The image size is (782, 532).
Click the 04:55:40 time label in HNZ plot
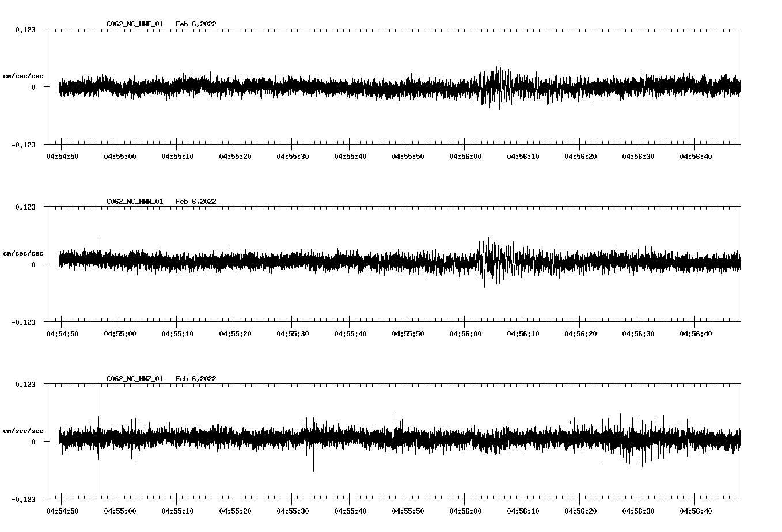(x=350, y=511)
